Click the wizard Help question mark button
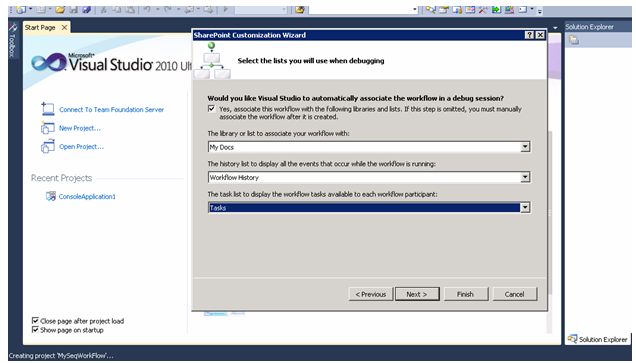Viewport: 636px width, 363px height. 529,35
